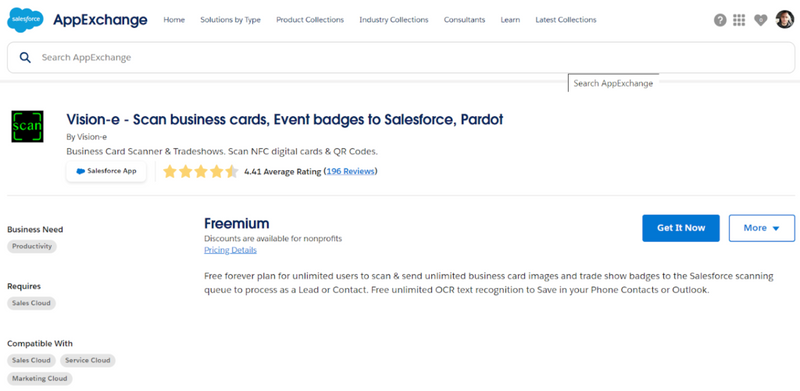Click the star rating icons
800x391 pixels.
point(201,172)
